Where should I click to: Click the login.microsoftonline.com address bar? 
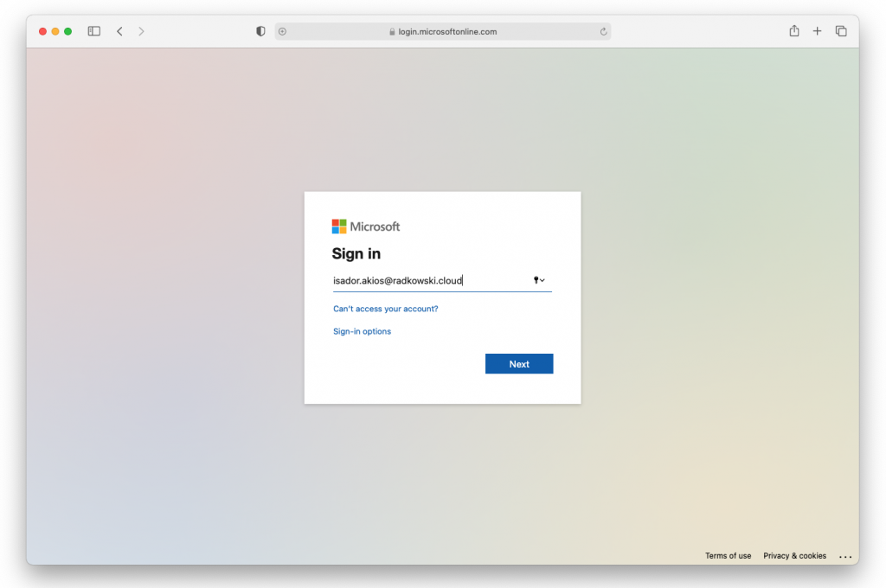point(442,32)
